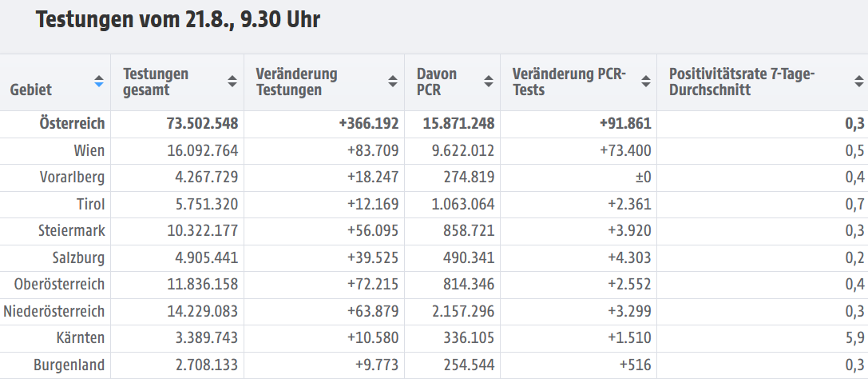Click the Davon PCR header label
This screenshot has height=379, width=868.
[437, 82]
